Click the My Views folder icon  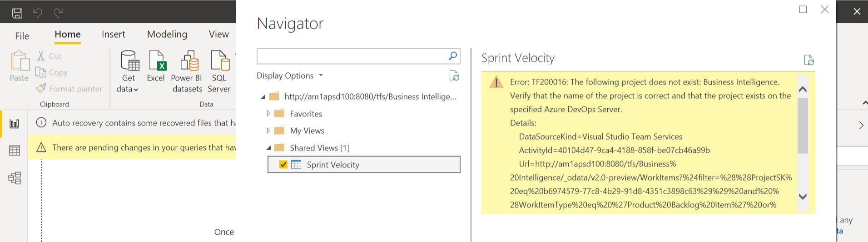click(279, 131)
